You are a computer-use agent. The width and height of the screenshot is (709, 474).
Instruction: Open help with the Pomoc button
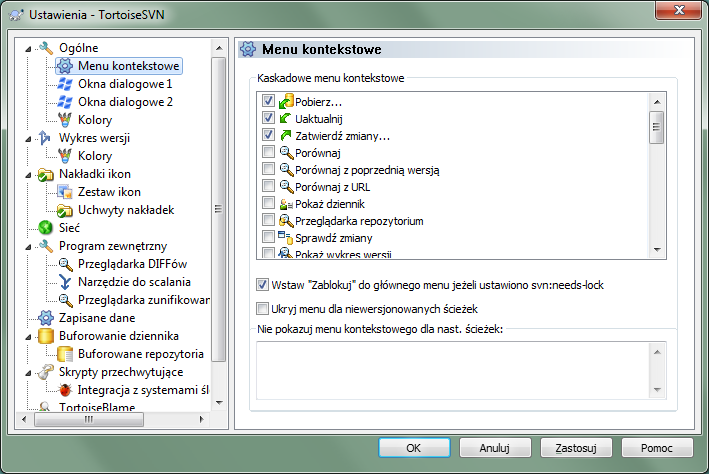(657, 448)
